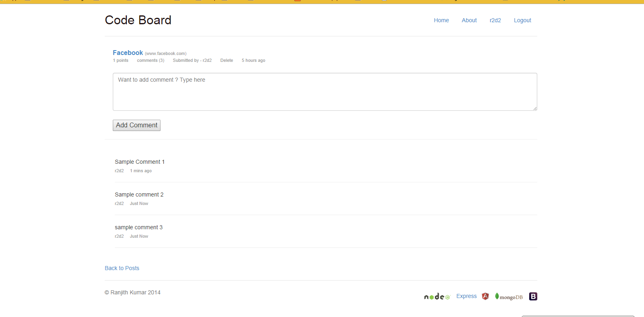Click the Bootstrap B icon
This screenshot has height=317, width=644.
(533, 296)
